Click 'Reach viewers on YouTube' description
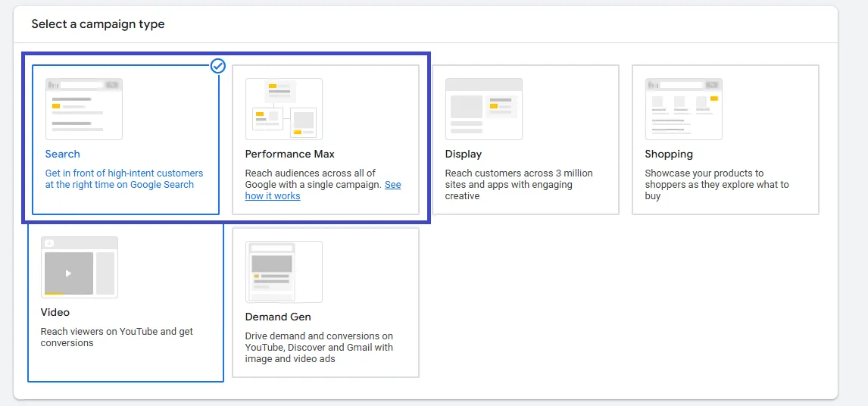Viewport: 868px width, 406px height. 117,337
